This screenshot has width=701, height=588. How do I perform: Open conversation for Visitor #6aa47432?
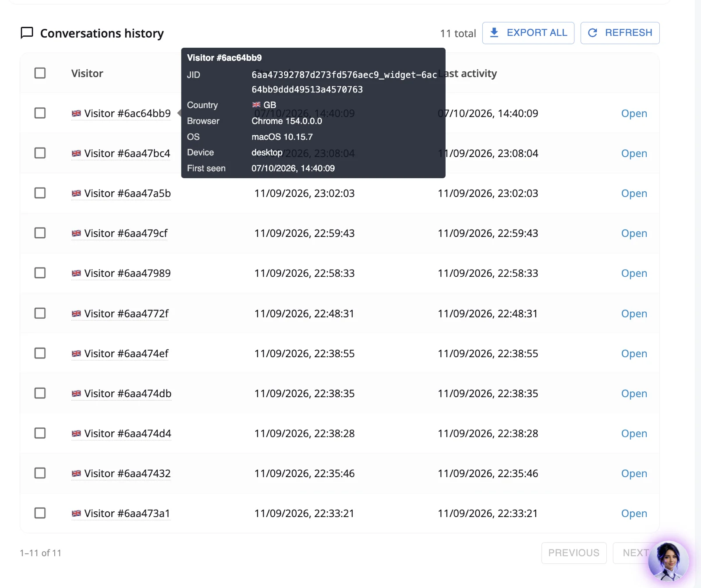pos(634,474)
